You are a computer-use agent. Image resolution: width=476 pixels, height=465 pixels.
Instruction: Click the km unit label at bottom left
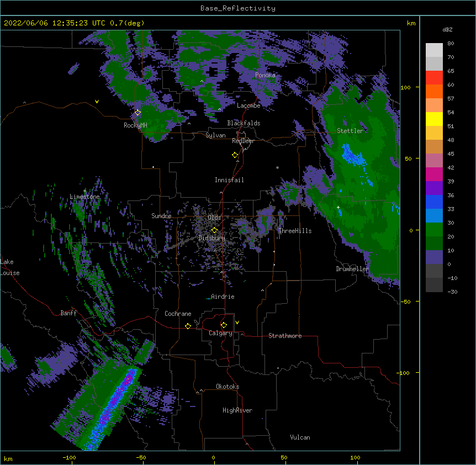pyautogui.click(x=8, y=458)
